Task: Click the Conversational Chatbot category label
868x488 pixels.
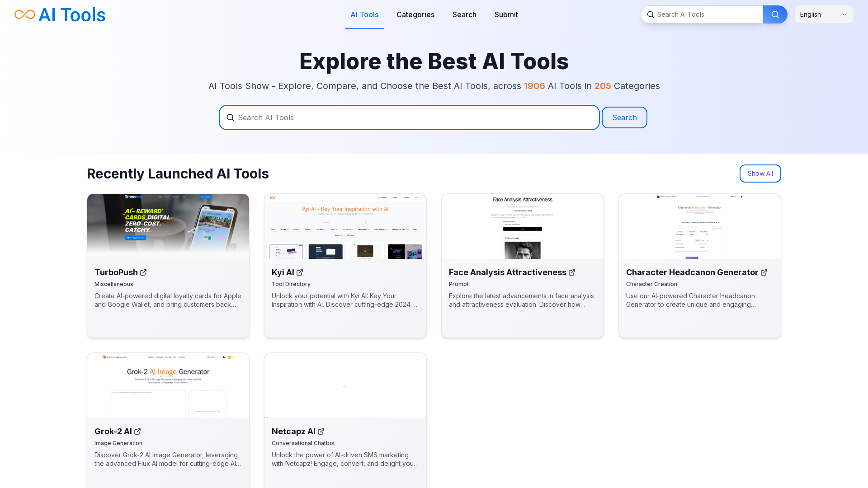Action: tap(303, 443)
